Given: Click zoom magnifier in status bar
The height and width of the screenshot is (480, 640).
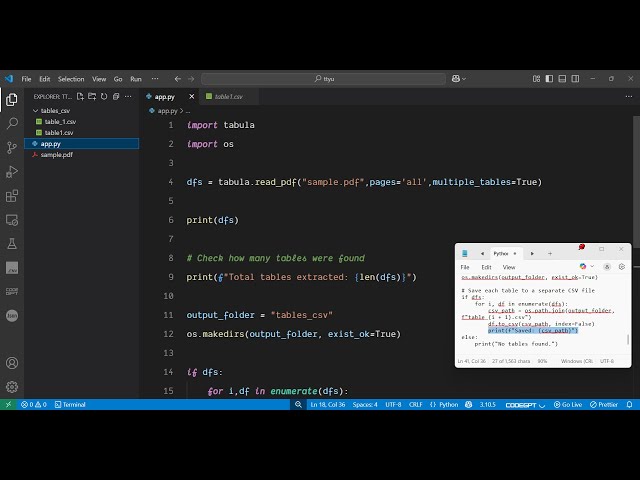Looking at the screenshot, I should point(298,404).
